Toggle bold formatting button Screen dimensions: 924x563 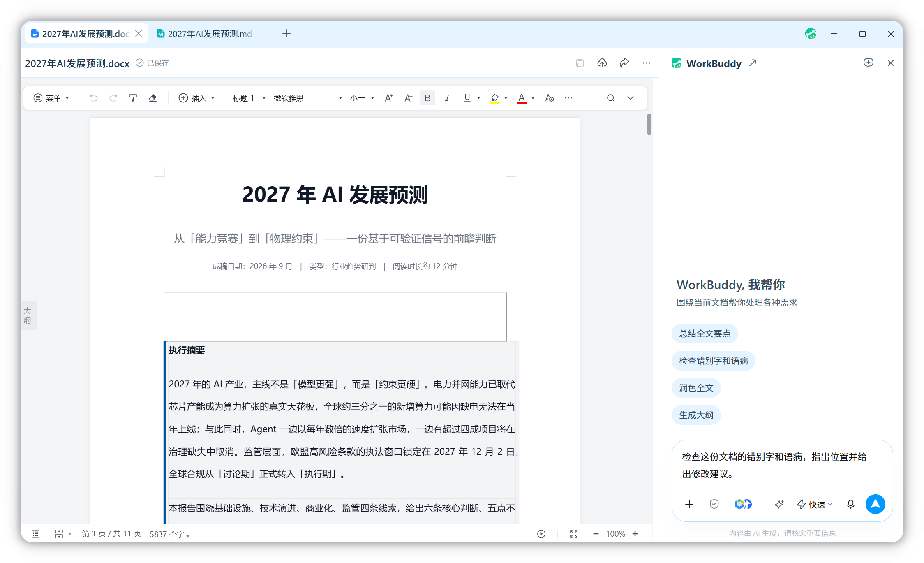click(x=427, y=98)
